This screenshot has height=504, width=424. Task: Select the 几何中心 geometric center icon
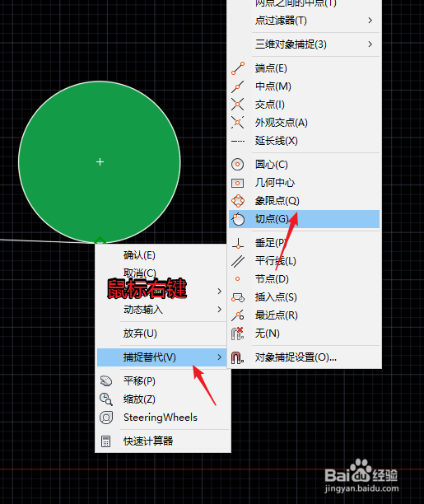point(238,183)
